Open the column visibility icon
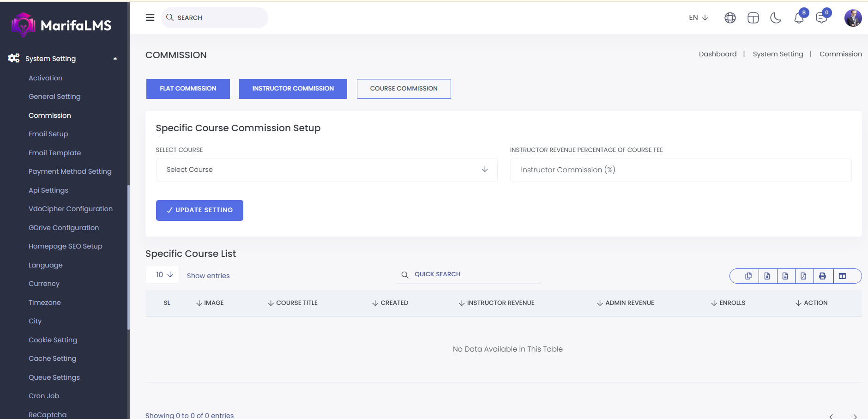Image resolution: width=868 pixels, height=419 pixels. tap(842, 276)
